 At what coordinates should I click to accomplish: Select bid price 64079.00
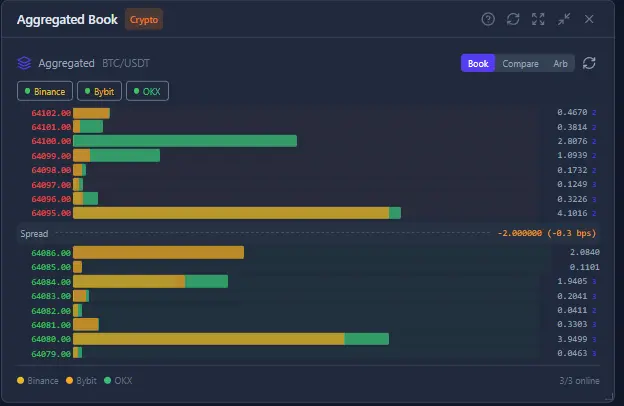click(51, 353)
